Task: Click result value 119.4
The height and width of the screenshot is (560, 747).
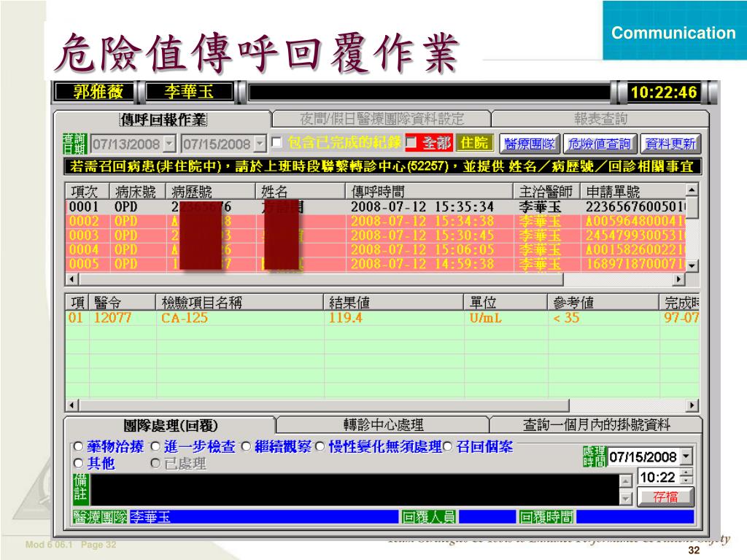Action: [345, 318]
